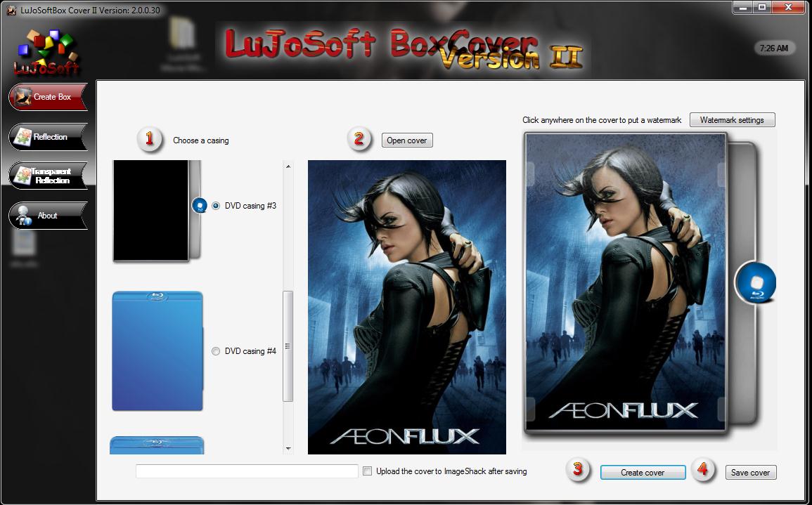
Task: Maximize the LuJoSoft BoxCover window
Action: 762,7
